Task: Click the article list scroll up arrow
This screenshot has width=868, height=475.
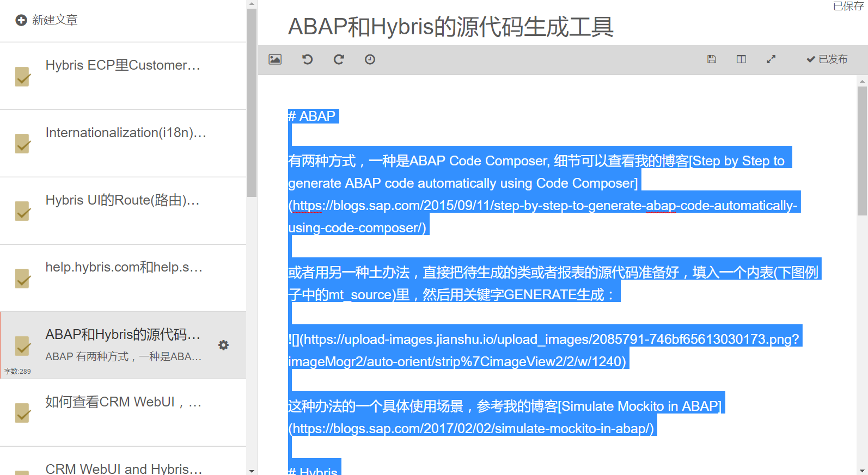Action: pos(252,4)
